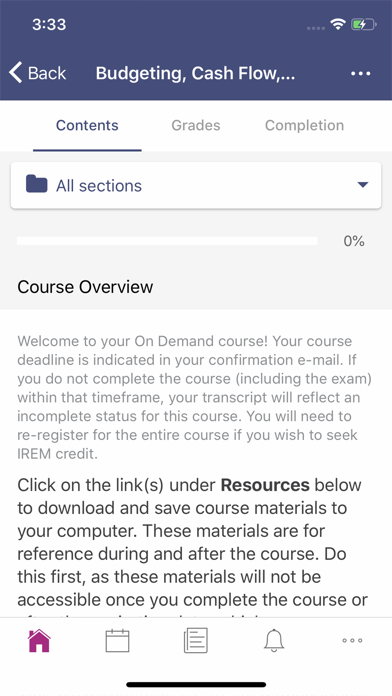
Task: Open the notifications bell icon
Action: [274, 641]
